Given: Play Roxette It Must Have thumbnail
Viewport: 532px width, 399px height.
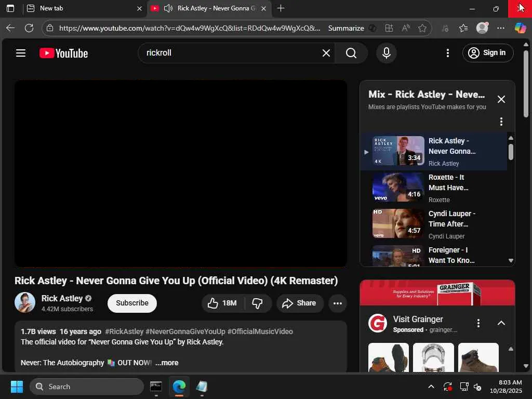Looking at the screenshot, I should tap(398, 187).
